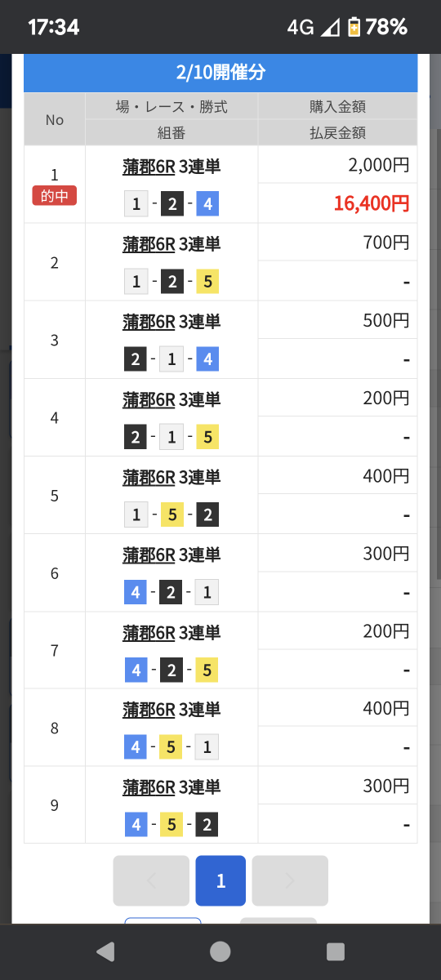This screenshot has height=980, width=441.
Task: Tap the yellow number 5 badge in row 2
Action: coord(207,282)
